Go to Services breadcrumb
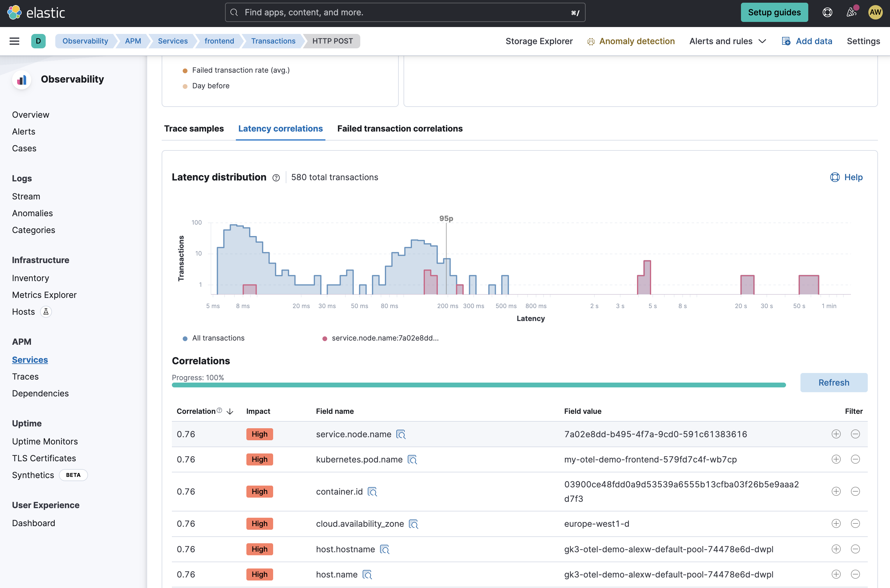 pos(172,41)
